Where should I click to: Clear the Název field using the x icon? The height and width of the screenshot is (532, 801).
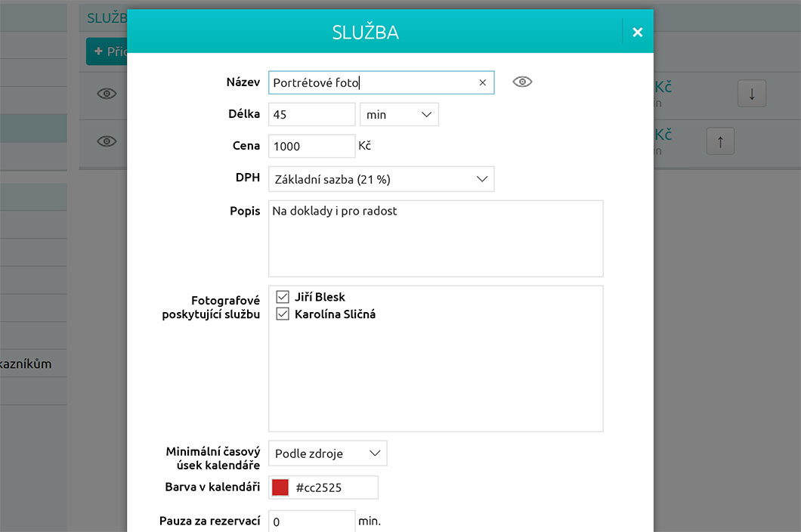pos(482,82)
